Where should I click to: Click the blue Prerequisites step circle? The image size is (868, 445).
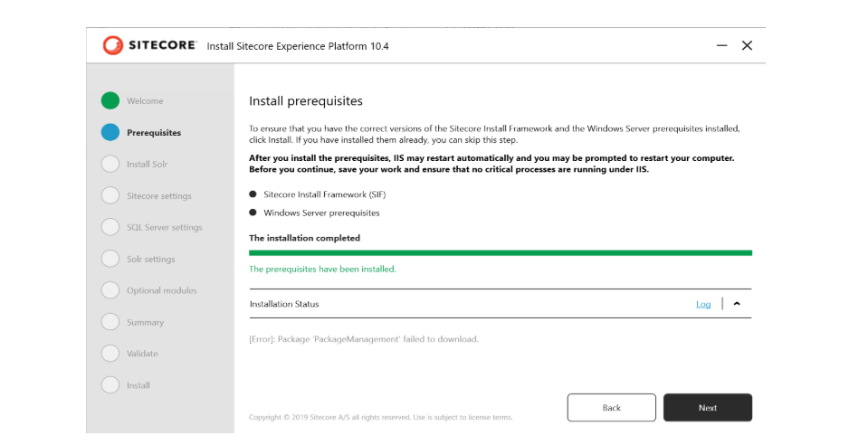[x=110, y=132]
